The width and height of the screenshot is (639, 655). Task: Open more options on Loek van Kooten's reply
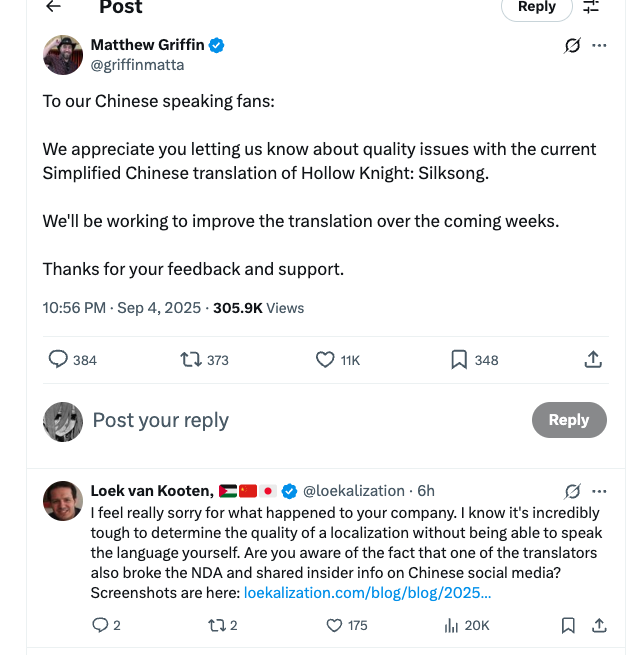(x=599, y=491)
